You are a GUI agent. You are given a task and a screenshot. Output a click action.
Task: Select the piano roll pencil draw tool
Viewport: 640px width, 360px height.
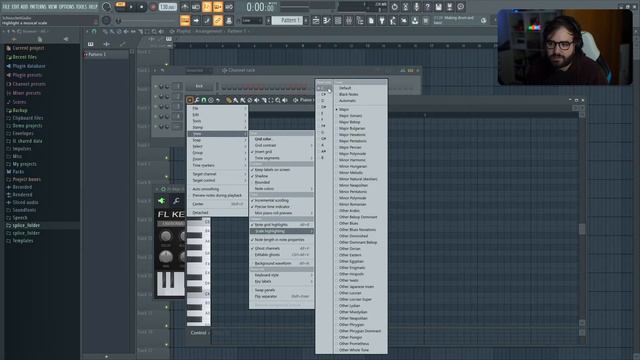pyautogui.click(x=229, y=100)
